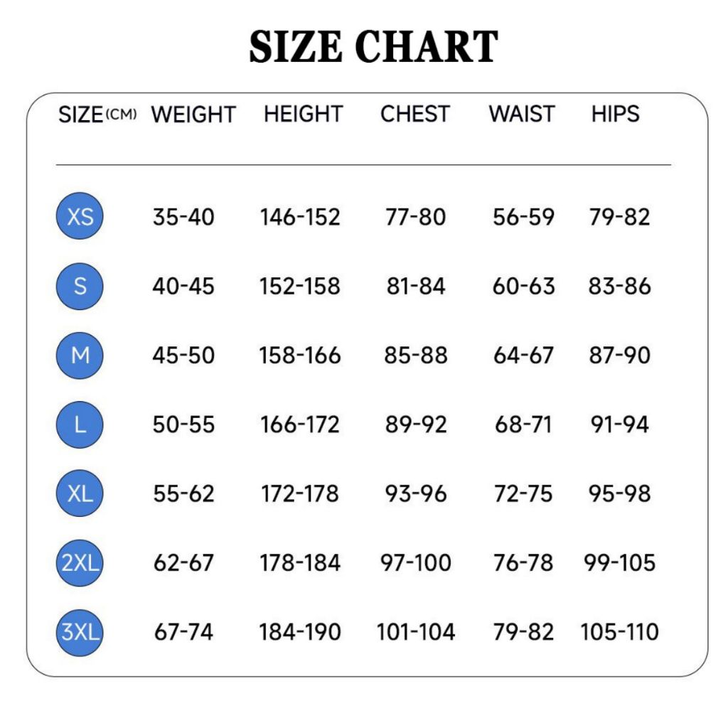Select the XL size badge
The image size is (728, 728).
tap(80, 493)
